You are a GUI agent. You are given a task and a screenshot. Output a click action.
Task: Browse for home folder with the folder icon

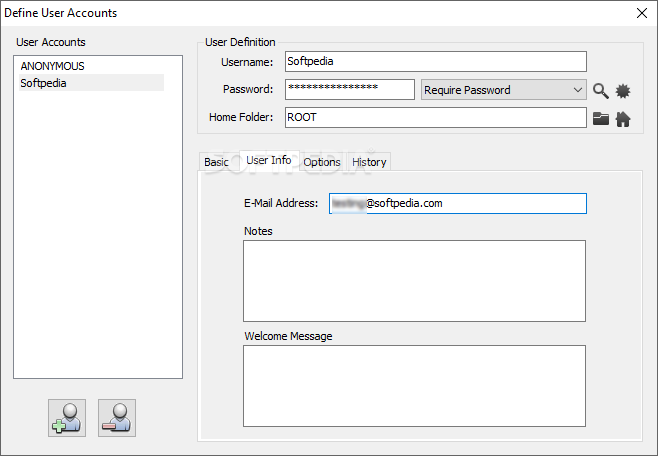[601, 119]
